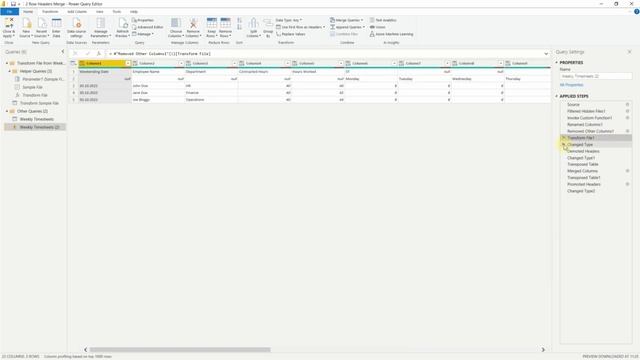Viewport: 640px width, 360px height.
Task: Click the Close & Apply icon
Action: [x=9, y=27]
